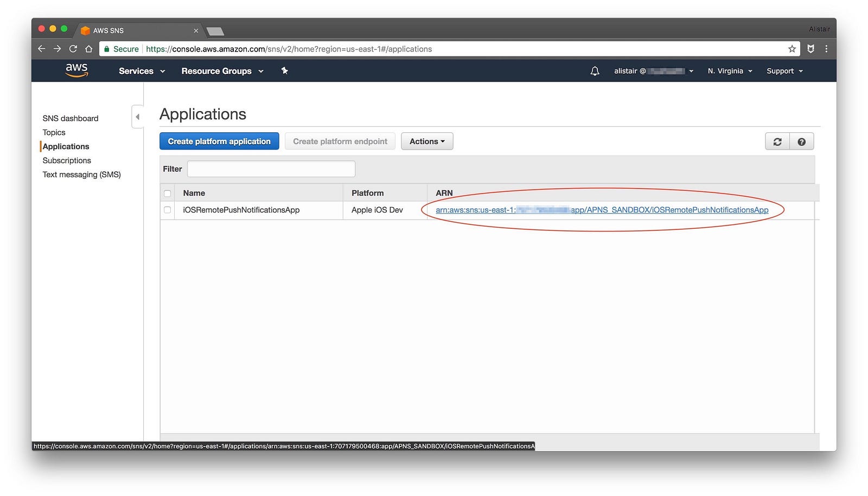The height and width of the screenshot is (496, 868).
Task: Go to SNS dashboard
Action: pos(71,118)
